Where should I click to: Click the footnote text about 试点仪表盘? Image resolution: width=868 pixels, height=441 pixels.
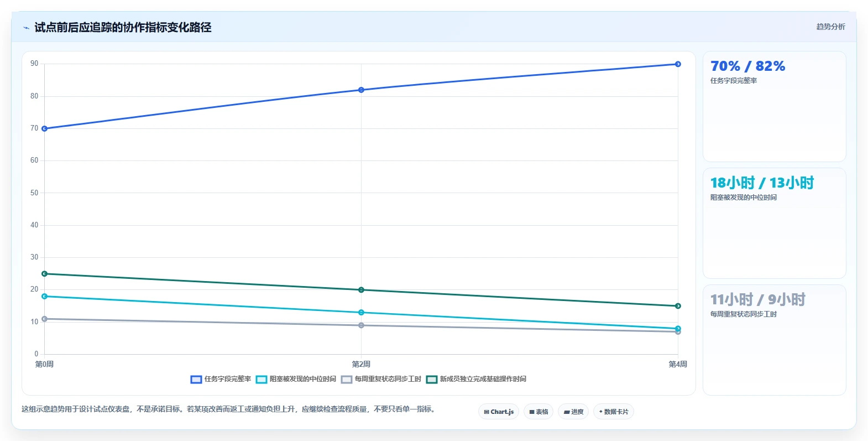coord(229,409)
